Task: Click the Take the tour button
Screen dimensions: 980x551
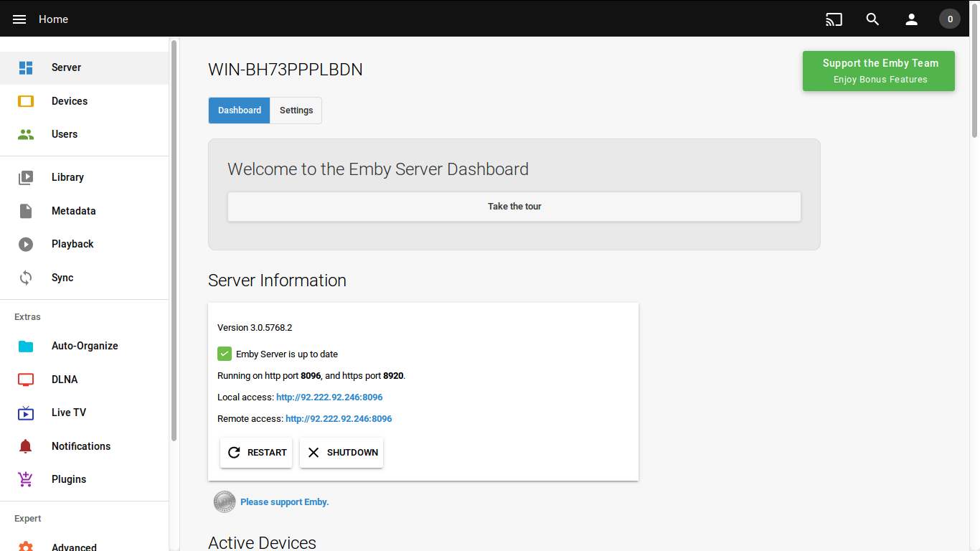Action: tap(514, 207)
